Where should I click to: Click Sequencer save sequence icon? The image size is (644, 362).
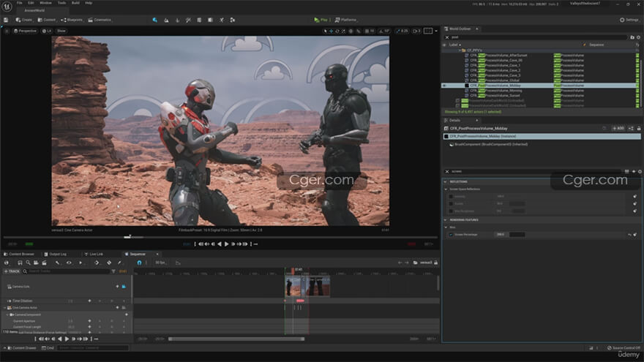20,263
